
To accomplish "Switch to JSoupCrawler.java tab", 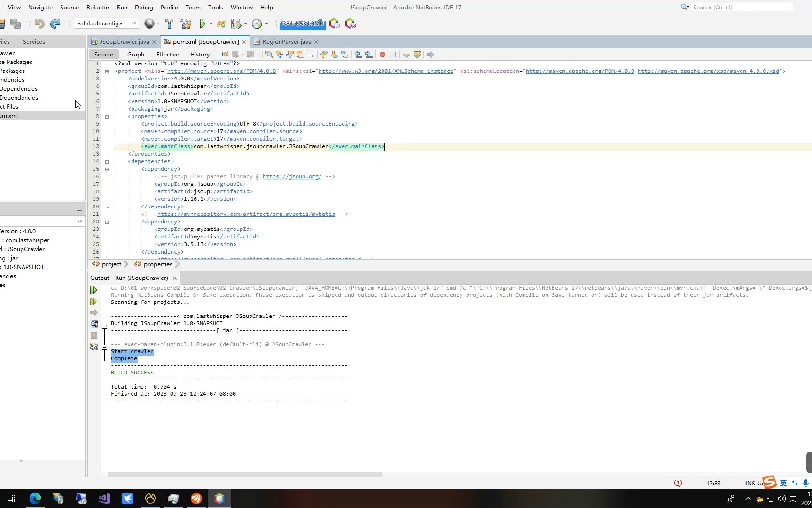I will tap(125, 41).
